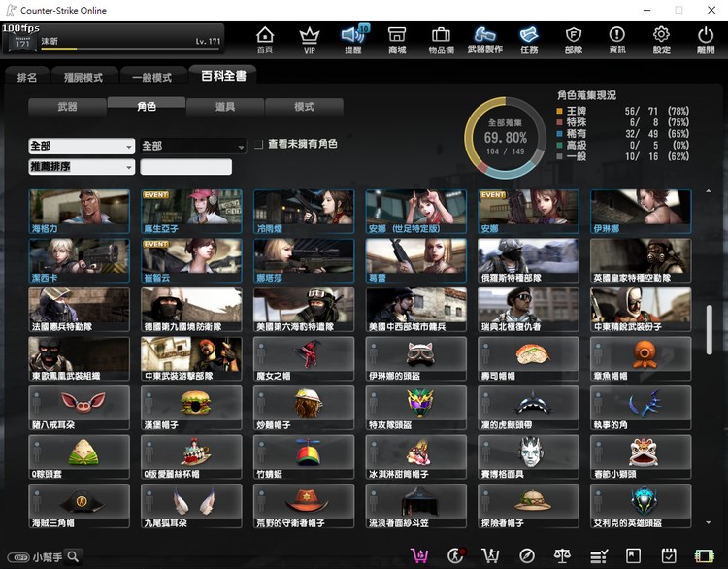Viewport: 728px width, 569px height.
Task: Open the 豬八戒耳朵 item card
Action: click(x=79, y=408)
